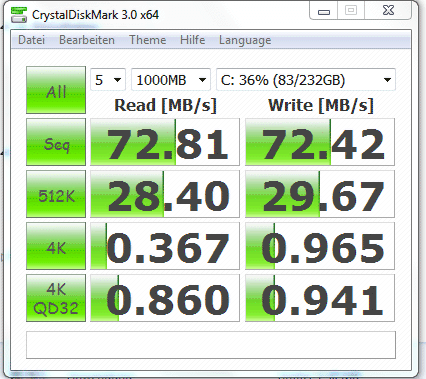Click the 512K write result 29.67
The image size is (426, 379).
tap(320, 194)
